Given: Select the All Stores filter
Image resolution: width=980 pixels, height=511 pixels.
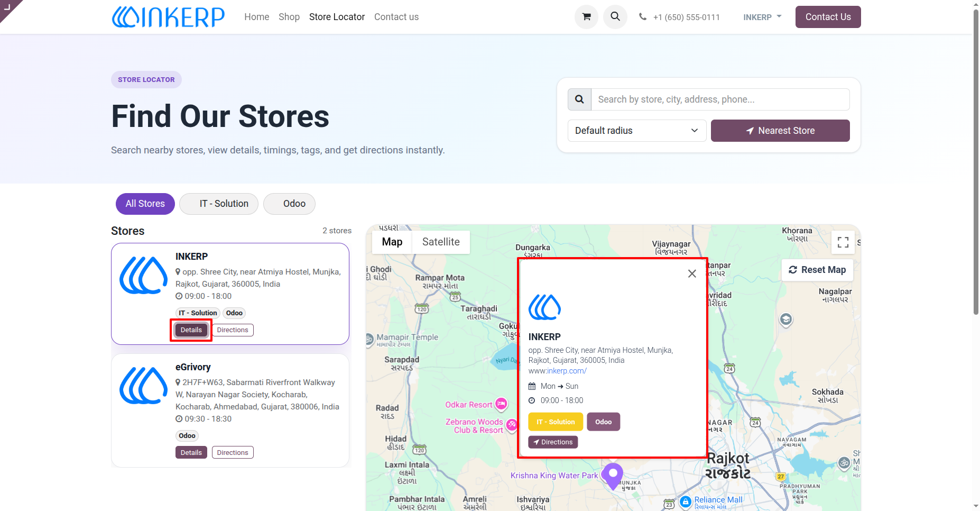Looking at the screenshot, I should (x=145, y=204).
